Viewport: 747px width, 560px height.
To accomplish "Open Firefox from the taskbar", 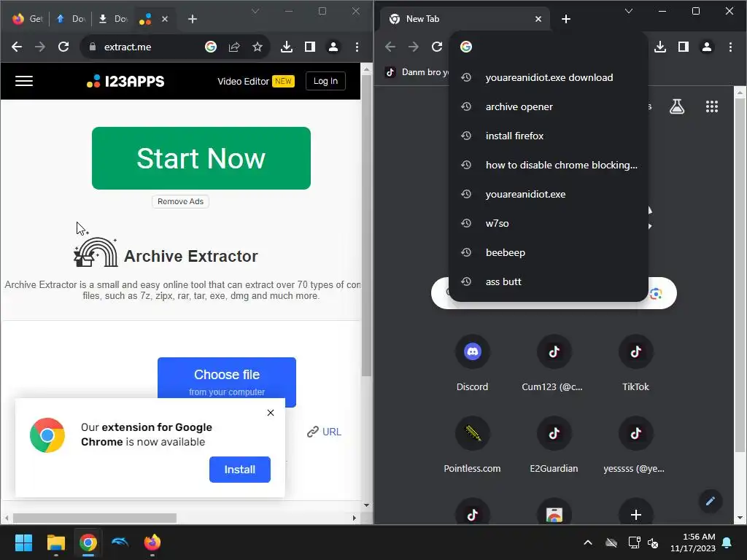I will pyautogui.click(x=152, y=542).
